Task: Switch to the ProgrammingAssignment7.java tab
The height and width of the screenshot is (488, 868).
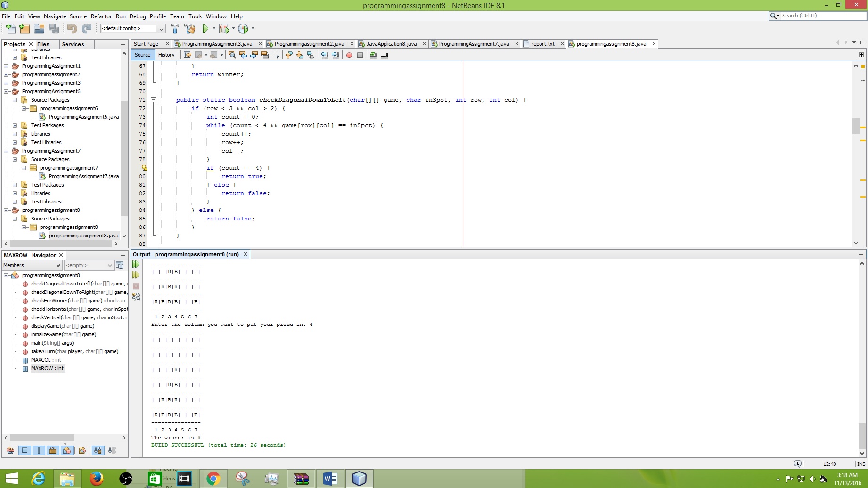Action: [x=474, y=44]
